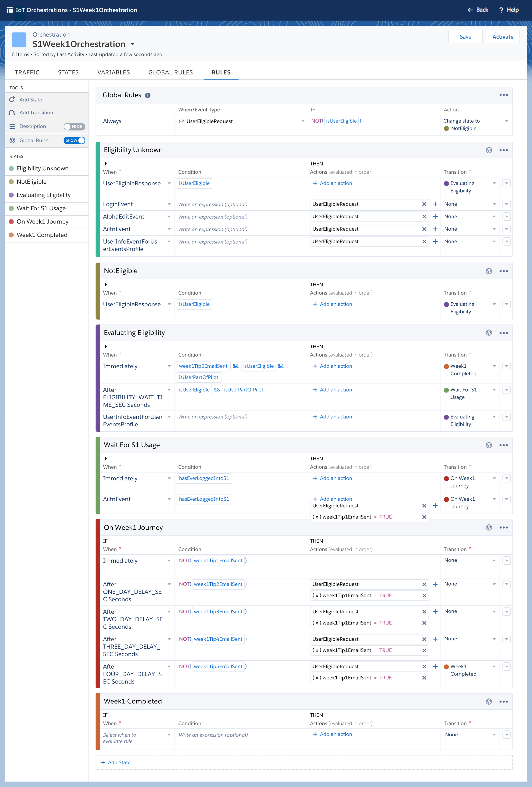Click the Week1 Completed globe icon
This screenshot has height=787, width=532.
click(489, 701)
